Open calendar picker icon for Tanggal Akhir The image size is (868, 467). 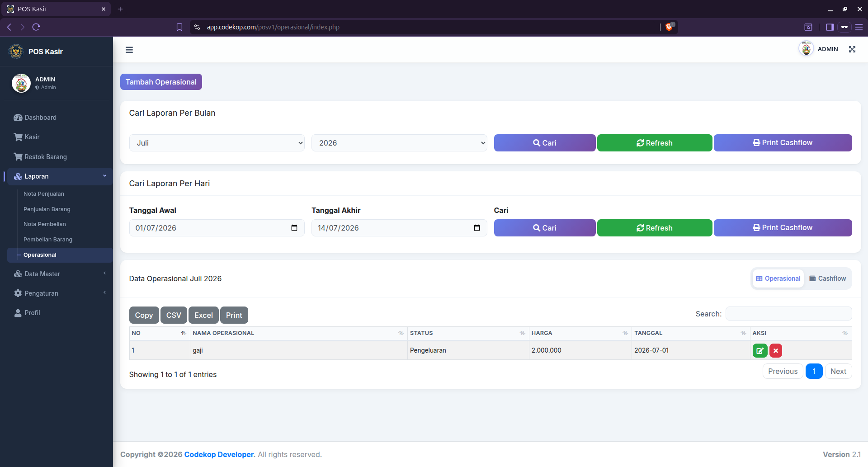pos(477,228)
